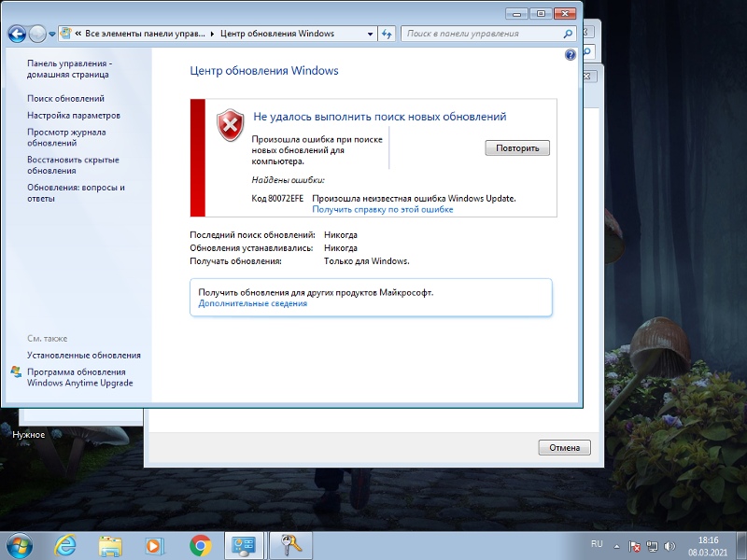The height and width of the screenshot is (560, 747).
Task: Click the magnifier icon in search box
Action: point(568,34)
